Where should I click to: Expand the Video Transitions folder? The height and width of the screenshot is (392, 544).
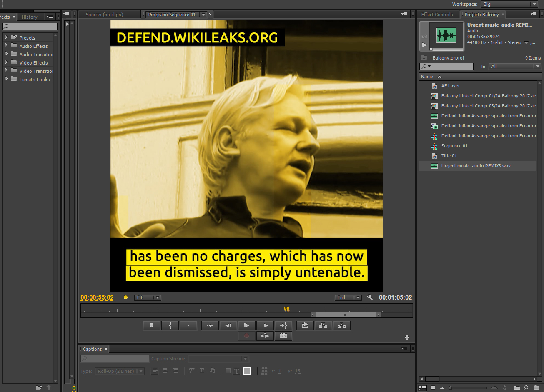point(6,71)
